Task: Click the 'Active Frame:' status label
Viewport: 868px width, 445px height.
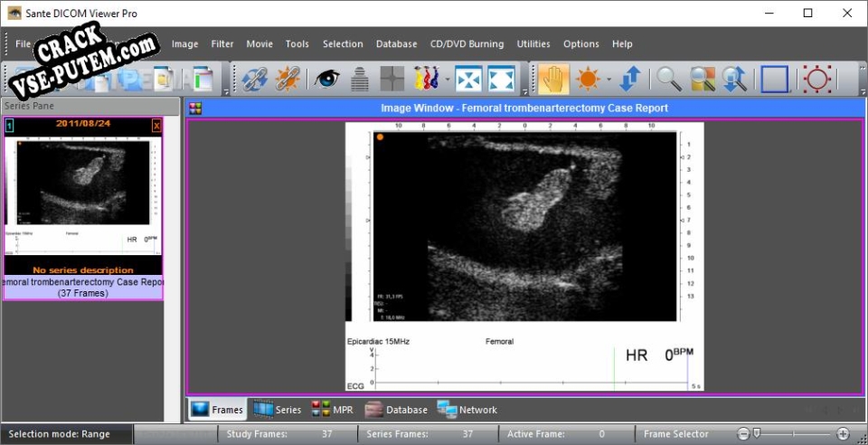Action: [536, 434]
